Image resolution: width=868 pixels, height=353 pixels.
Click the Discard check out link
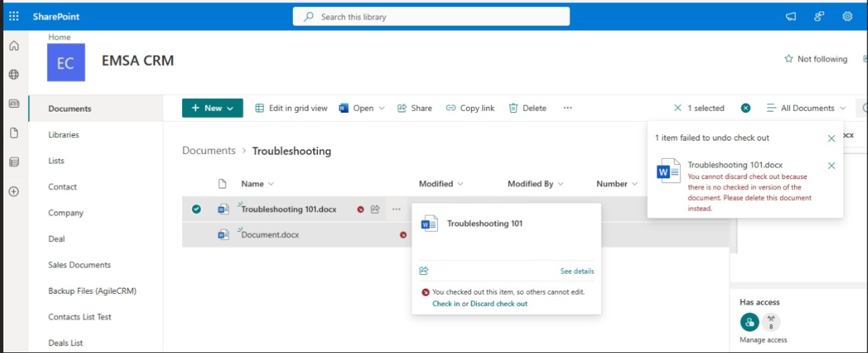tap(499, 304)
